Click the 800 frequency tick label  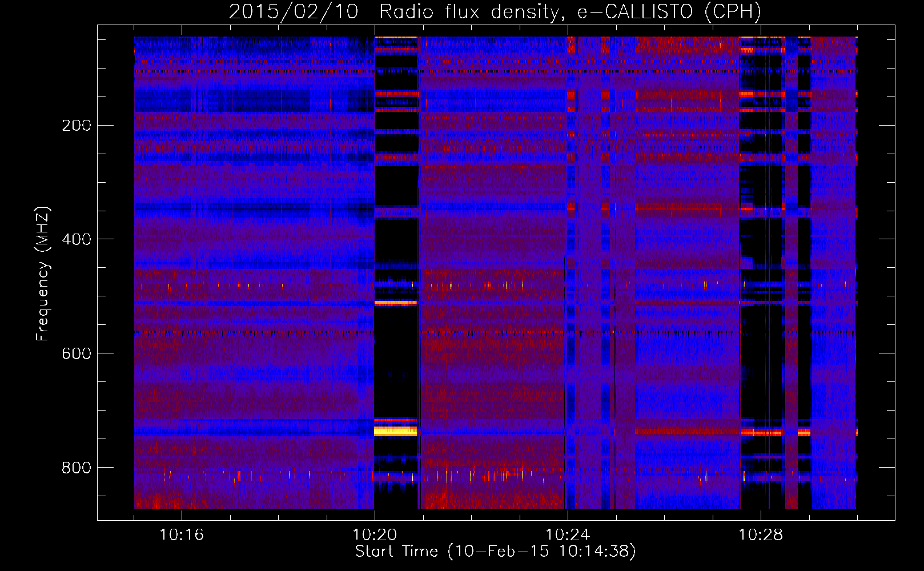coord(77,468)
